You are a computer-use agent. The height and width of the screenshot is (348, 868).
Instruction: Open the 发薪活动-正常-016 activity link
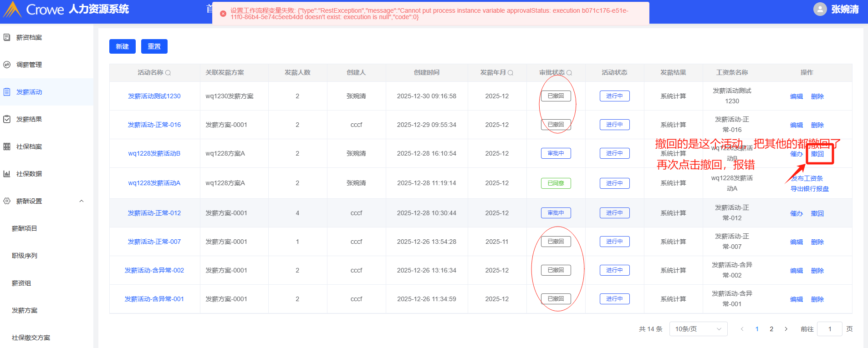[154, 125]
